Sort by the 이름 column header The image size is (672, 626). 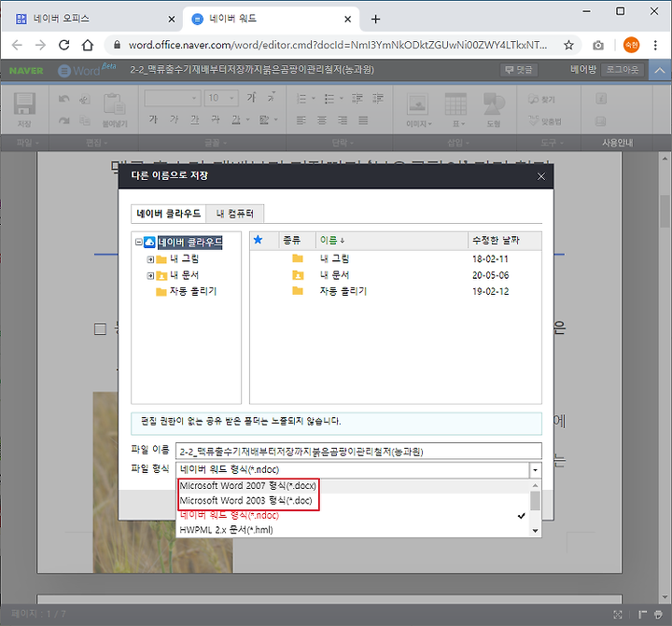[x=392, y=241]
